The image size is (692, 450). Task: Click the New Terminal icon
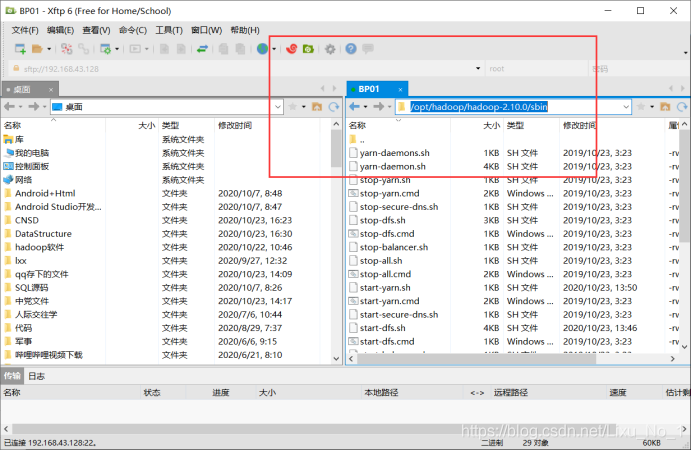pyautogui.click(x=135, y=49)
